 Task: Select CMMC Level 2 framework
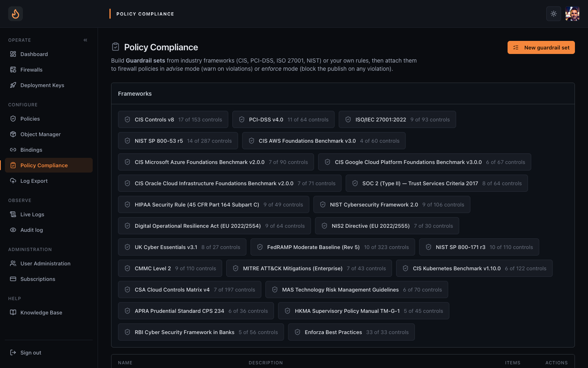coord(170,268)
